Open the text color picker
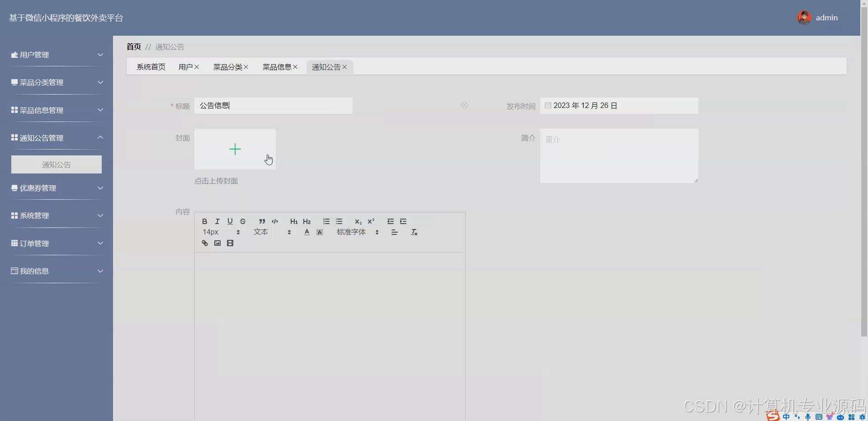This screenshot has width=868, height=421. (x=306, y=232)
